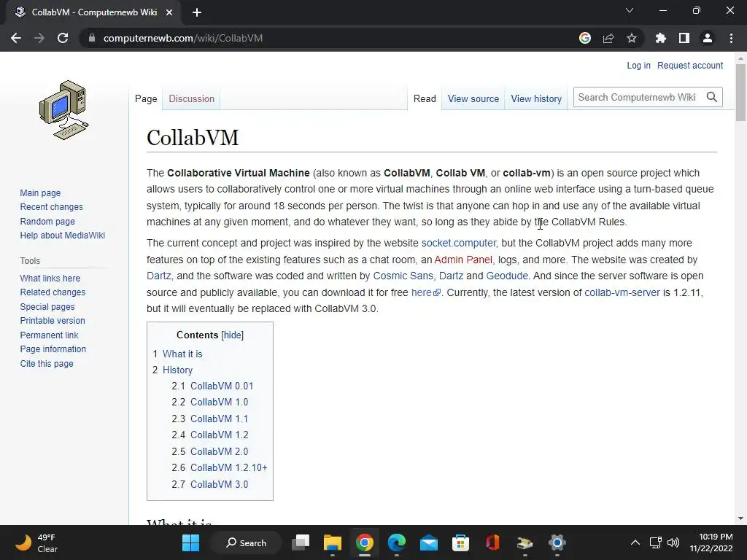Follow the socket.computer link

click(x=458, y=243)
